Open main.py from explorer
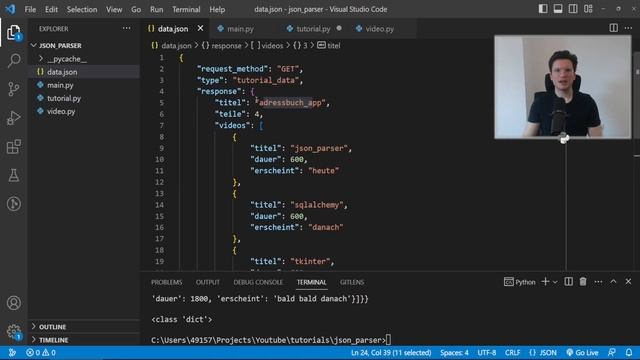 click(x=60, y=85)
